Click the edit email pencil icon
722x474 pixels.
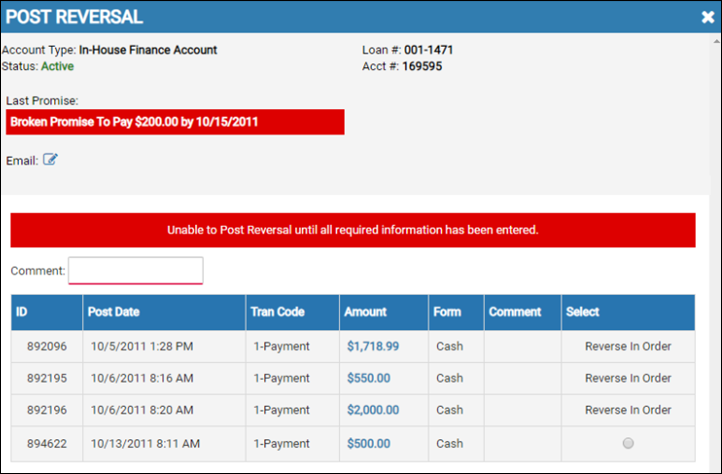[50, 159]
